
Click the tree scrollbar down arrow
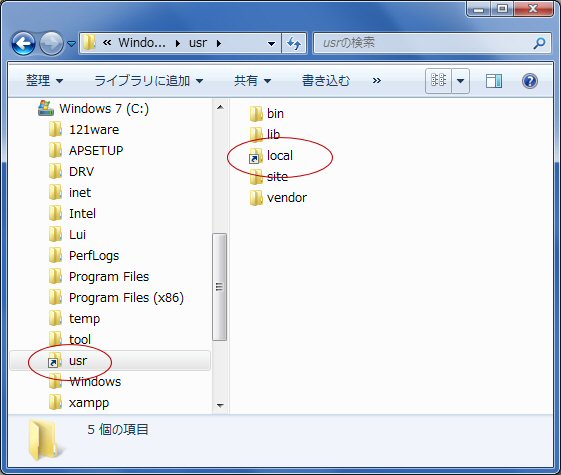pos(220,405)
